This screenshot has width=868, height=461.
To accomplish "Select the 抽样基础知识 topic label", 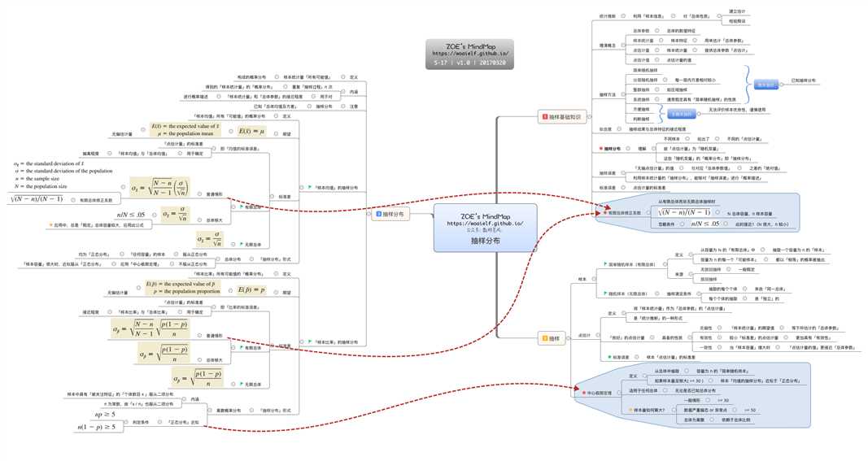I will point(561,117).
